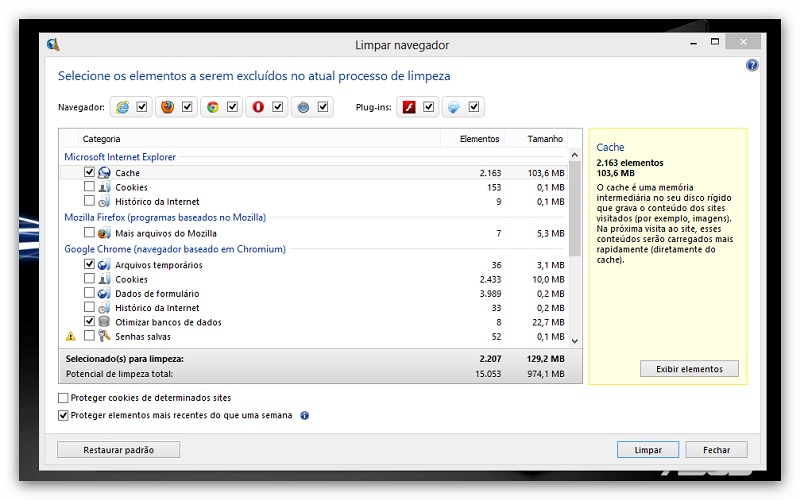Viewport: 800px width, 500px height.
Task: Sort the list by the Tamanho column
Action: coord(545,139)
